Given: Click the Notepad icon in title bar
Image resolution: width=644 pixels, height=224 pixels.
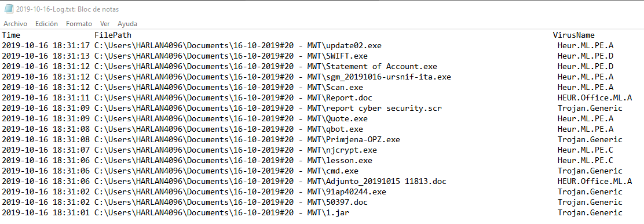Looking at the screenshot, I should point(9,9).
